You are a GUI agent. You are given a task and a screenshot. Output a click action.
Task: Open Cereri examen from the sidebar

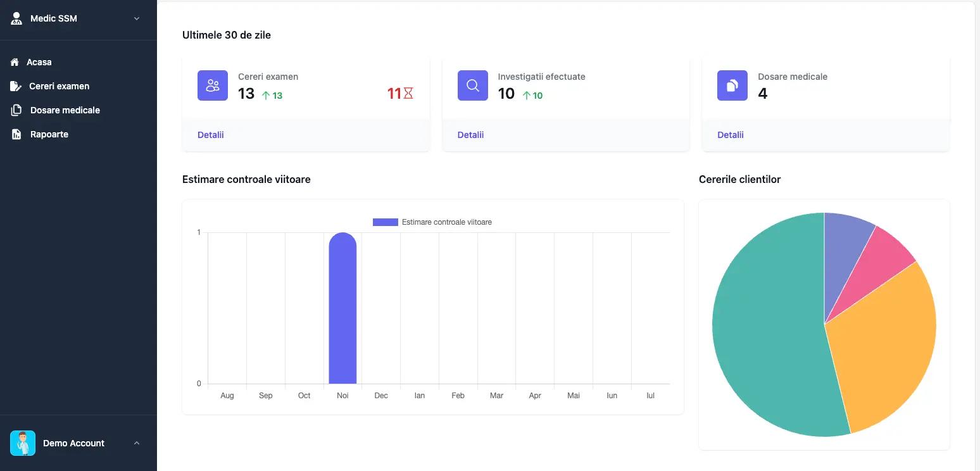coord(60,86)
